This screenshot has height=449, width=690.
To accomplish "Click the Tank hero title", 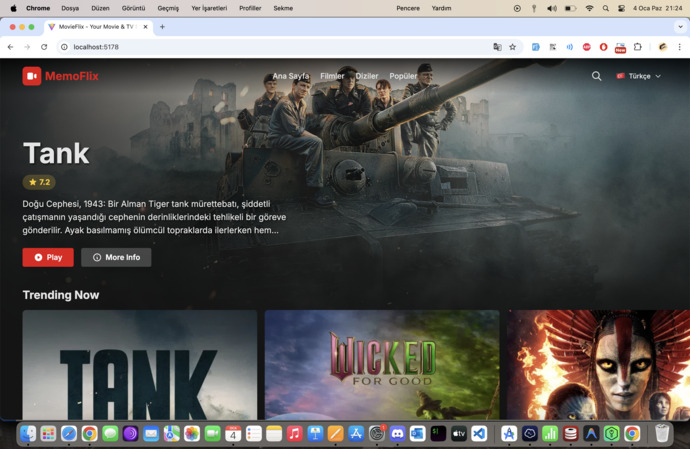I will [56, 153].
